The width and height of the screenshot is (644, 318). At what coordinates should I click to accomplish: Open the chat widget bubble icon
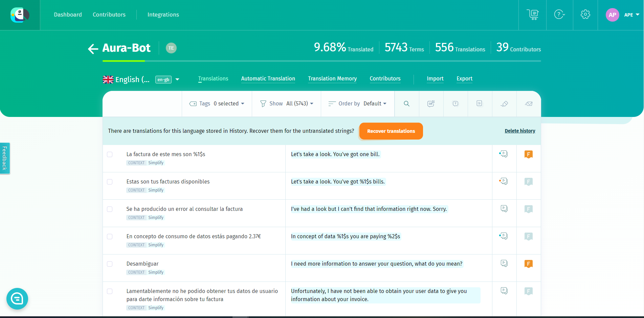[x=17, y=299]
